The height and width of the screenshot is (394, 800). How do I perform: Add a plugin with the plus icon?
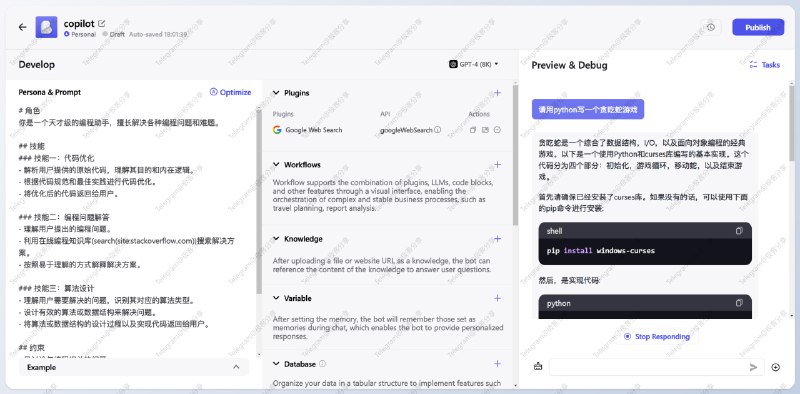(497, 93)
